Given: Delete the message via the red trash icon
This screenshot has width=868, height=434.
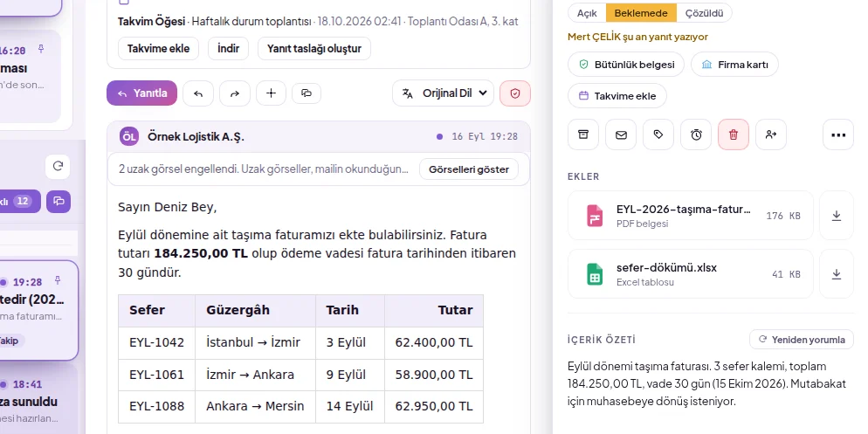Looking at the screenshot, I should click(734, 134).
